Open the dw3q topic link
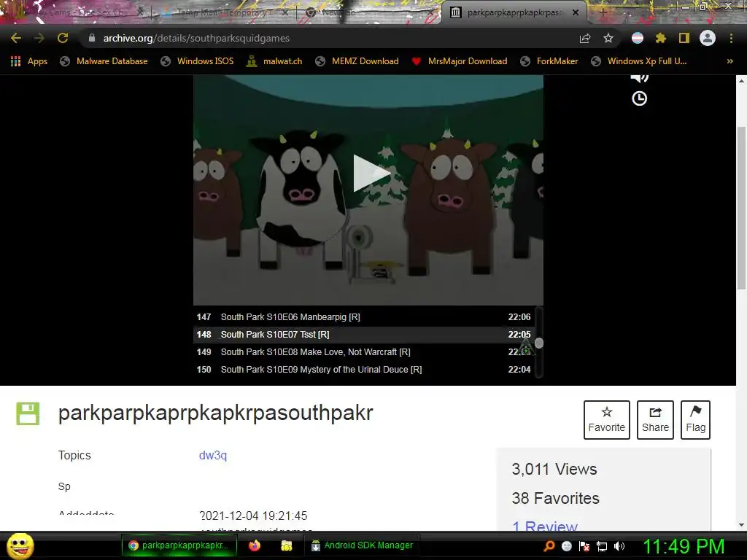 pos(213,455)
